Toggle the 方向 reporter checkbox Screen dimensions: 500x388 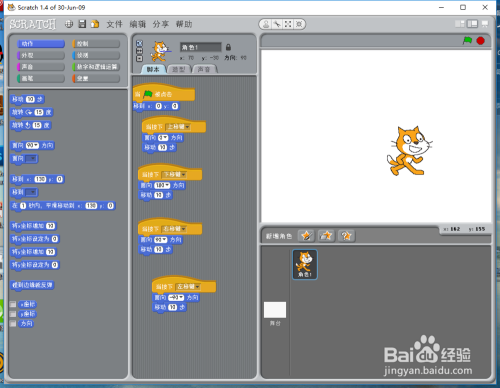[13, 324]
